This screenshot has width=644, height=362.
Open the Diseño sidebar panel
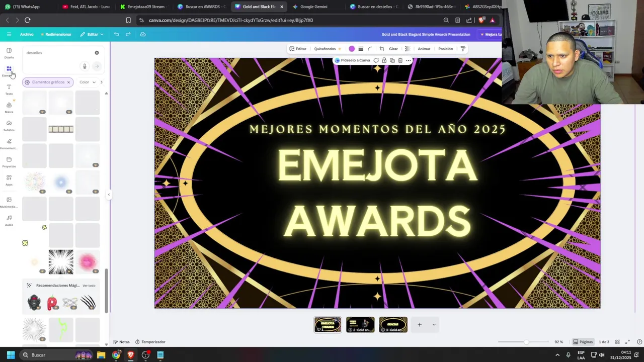tap(9, 53)
